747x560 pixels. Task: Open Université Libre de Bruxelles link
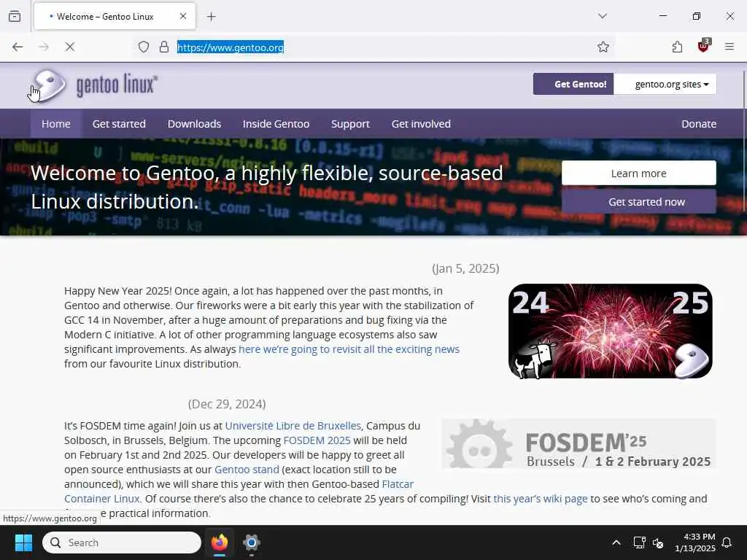293,426
